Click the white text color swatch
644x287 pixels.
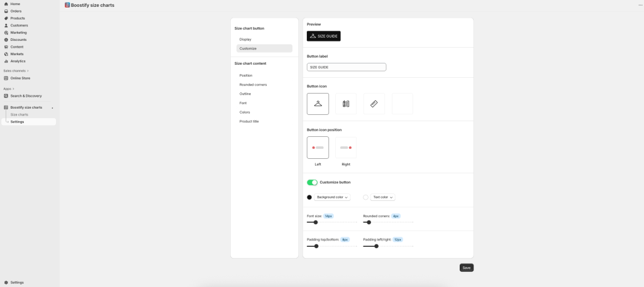point(365,197)
